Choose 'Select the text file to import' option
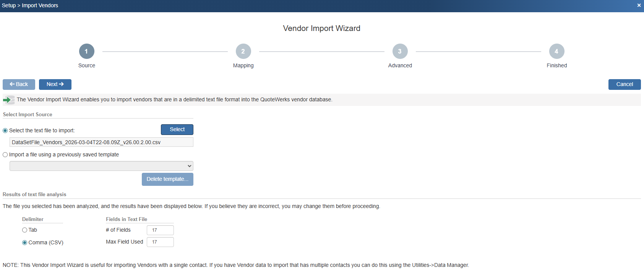This screenshot has height=273, width=644. click(5, 131)
